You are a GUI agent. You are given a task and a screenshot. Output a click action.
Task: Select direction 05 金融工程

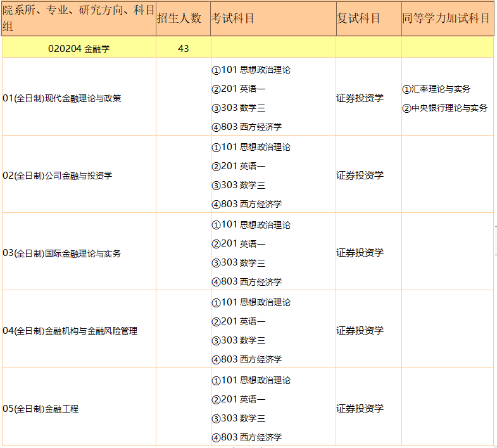[x=41, y=409]
